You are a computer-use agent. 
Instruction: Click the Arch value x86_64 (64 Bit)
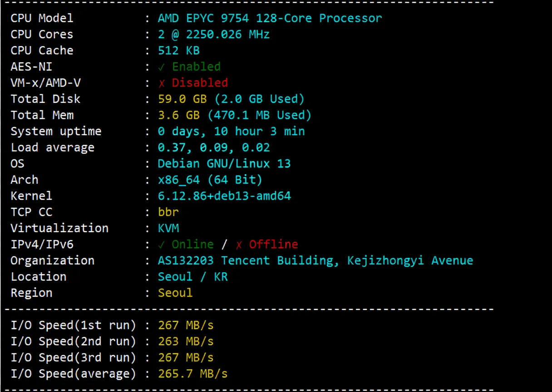[210, 180]
